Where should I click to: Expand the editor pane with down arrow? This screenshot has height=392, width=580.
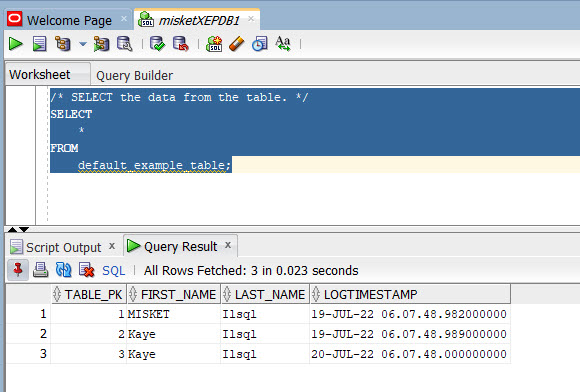24,229
